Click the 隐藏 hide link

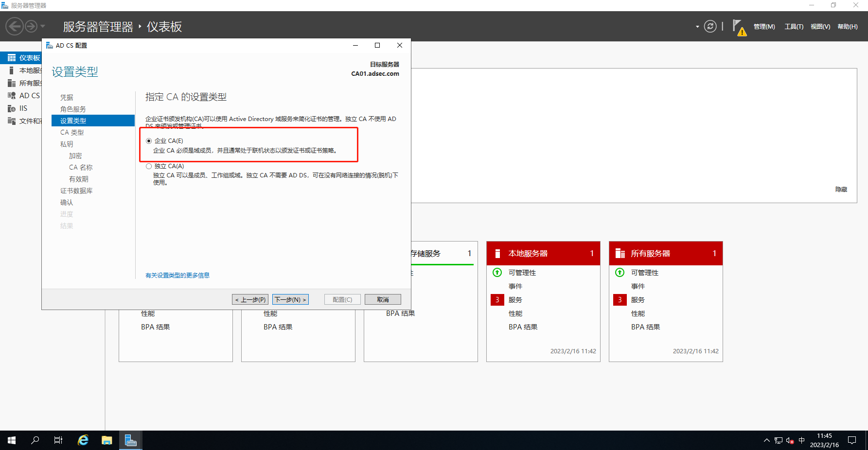pos(841,189)
